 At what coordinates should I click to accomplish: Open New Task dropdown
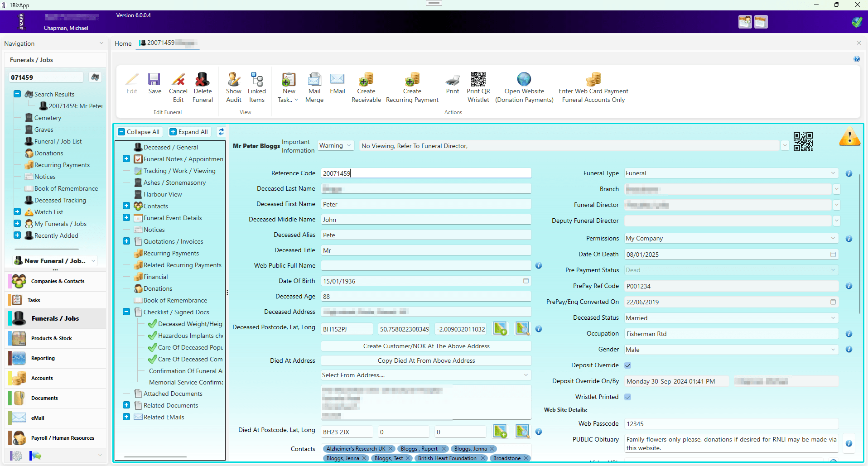[288, 88]
